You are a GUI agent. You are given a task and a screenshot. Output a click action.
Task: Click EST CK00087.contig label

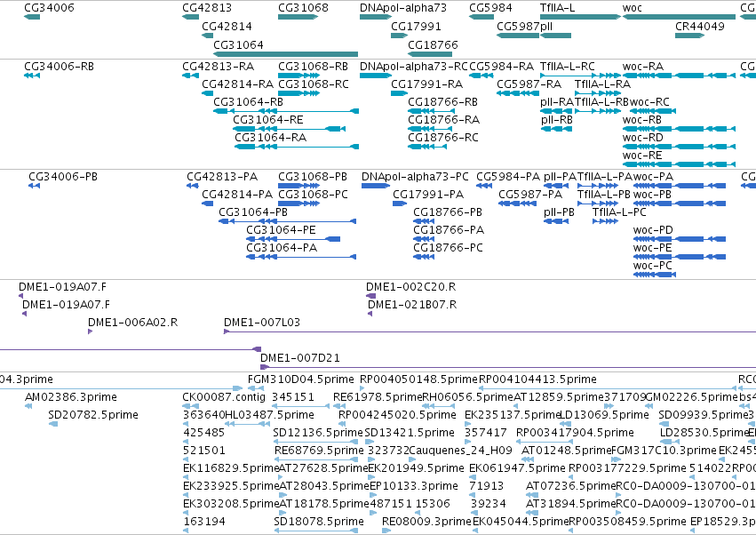tap(224, 397)
